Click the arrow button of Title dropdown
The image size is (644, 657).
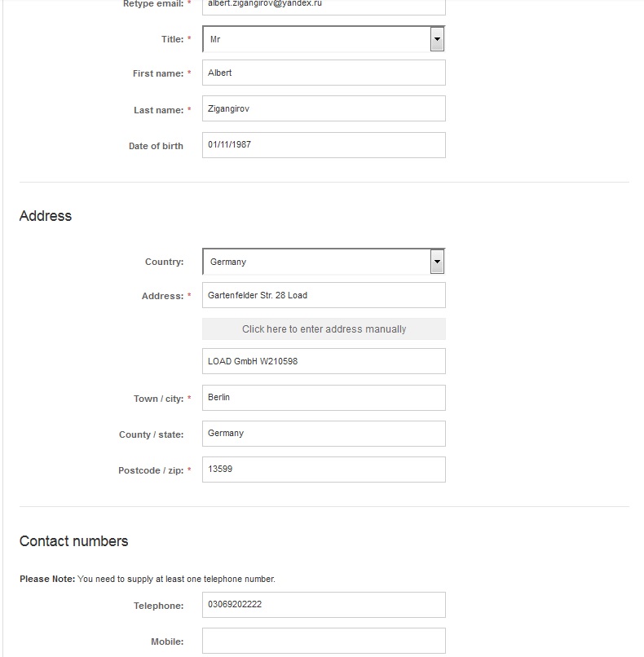pos(437,39)
